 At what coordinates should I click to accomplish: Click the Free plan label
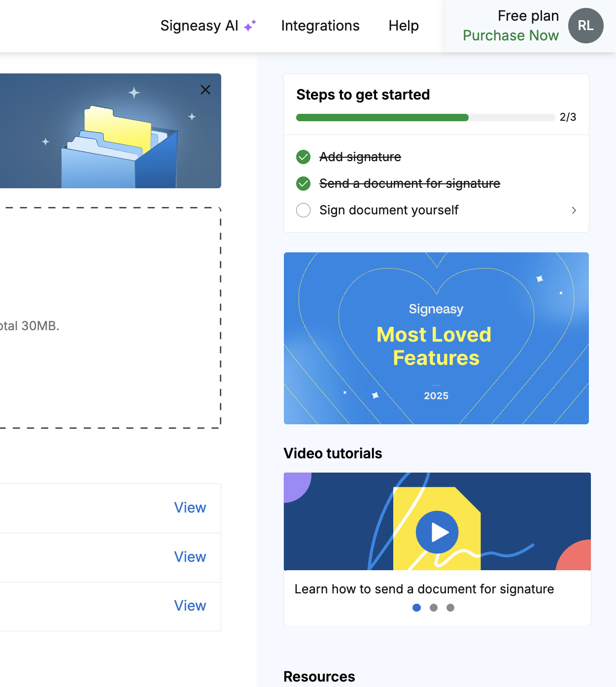[x=528, y=16]
